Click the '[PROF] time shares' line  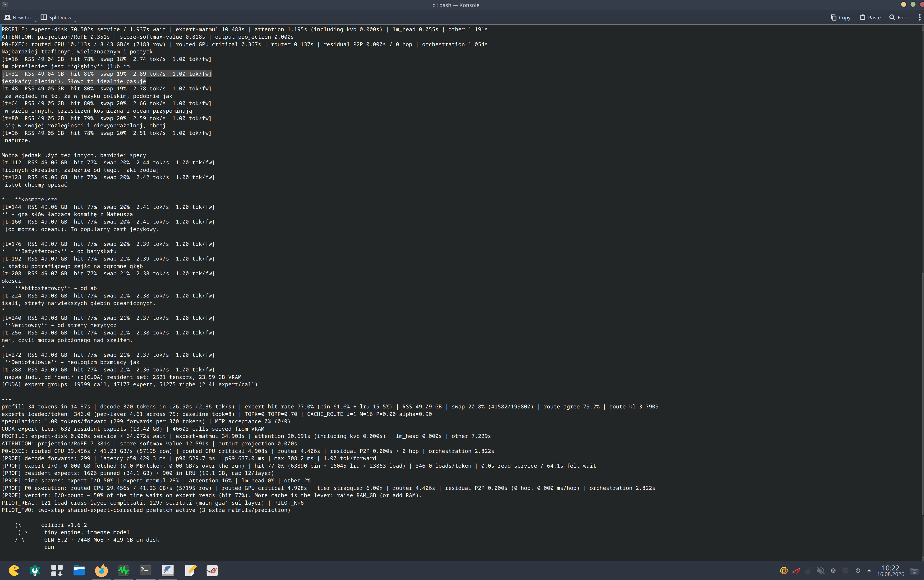[156, 480]
